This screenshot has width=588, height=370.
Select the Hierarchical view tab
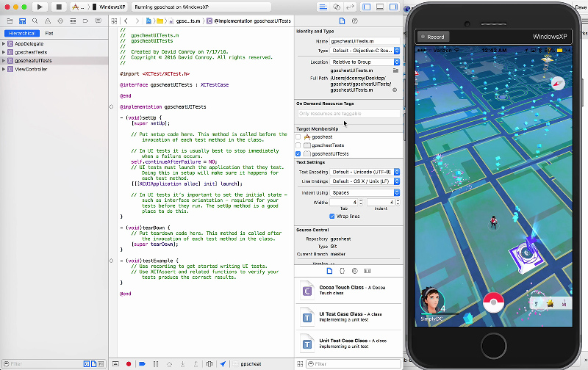(22, 33)
